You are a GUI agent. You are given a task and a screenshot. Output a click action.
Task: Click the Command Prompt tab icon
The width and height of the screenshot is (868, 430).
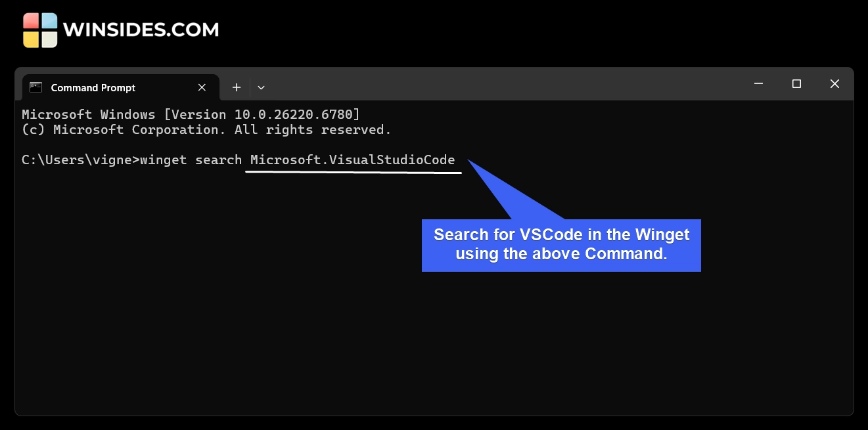(36, 87)
